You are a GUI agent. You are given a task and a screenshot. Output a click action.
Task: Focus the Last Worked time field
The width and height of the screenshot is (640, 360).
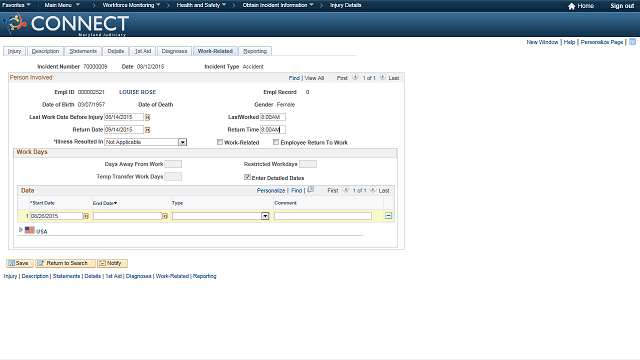[273, 117]
